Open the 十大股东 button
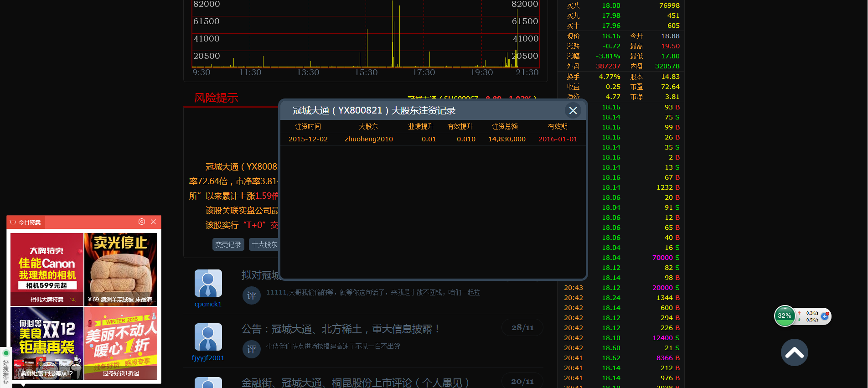The width and height of the screenshot is (868, 388). (264, 244)
